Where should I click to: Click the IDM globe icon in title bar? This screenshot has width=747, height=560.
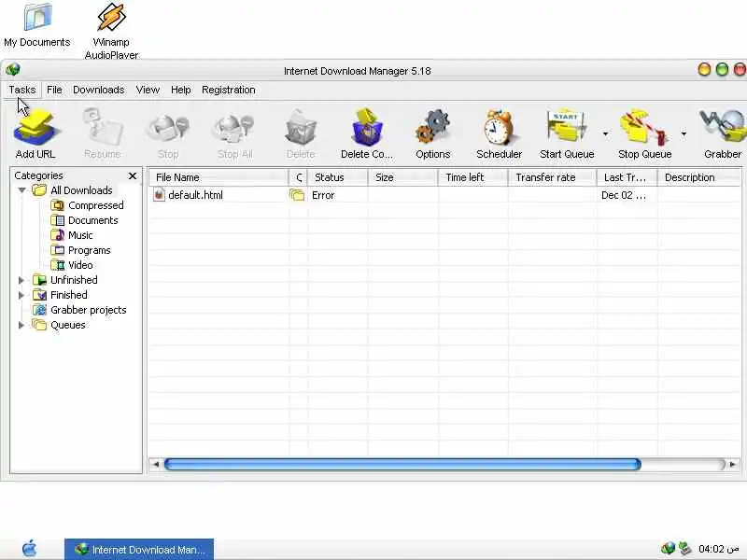13,69
